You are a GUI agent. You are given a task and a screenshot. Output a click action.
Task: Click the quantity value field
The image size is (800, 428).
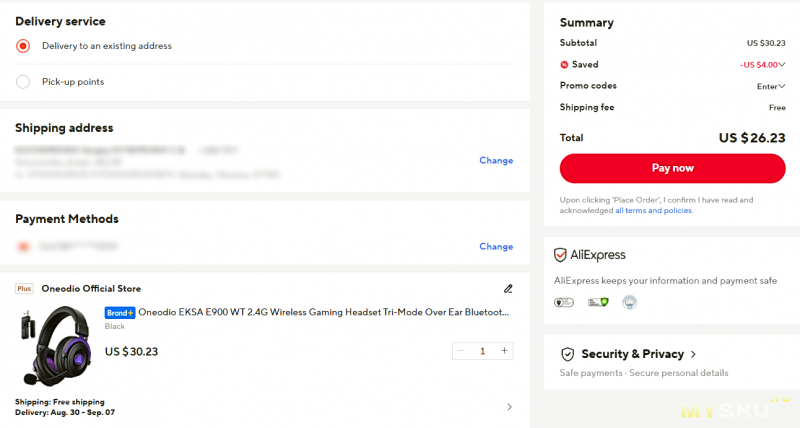point(482,351)
